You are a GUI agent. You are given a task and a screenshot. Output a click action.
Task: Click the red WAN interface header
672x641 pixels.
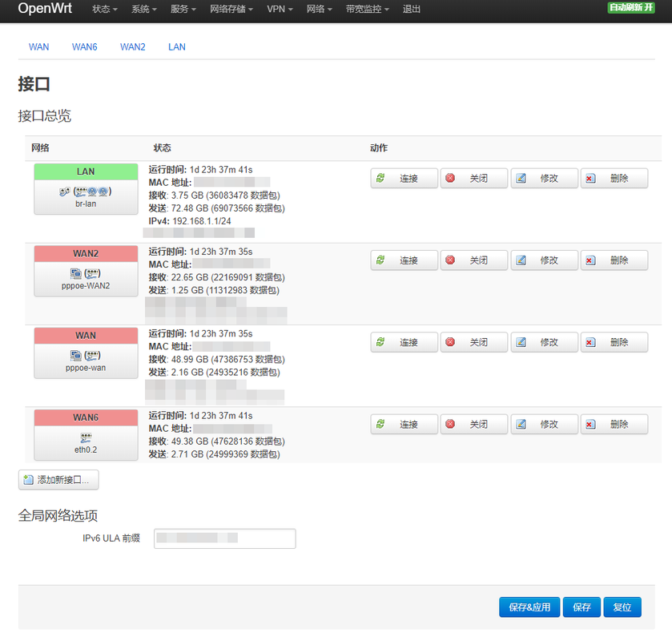click(86, 335)
